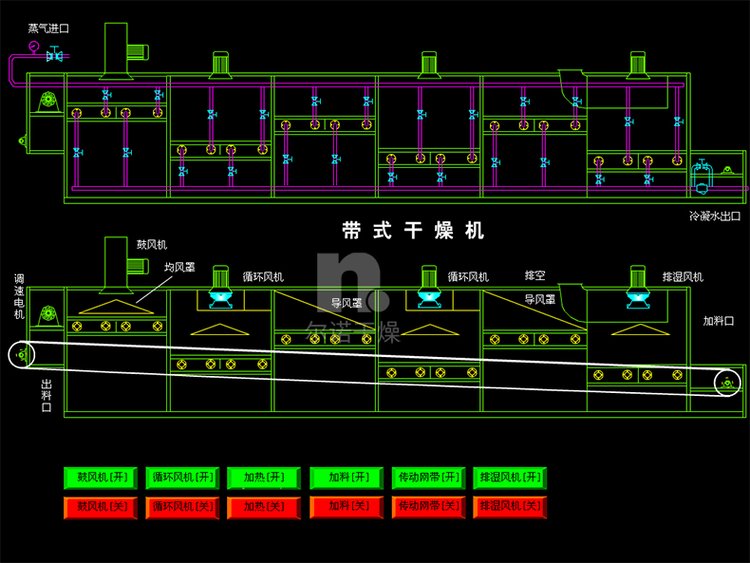Viewport: 750px width, 563px height.
Task: Switch on heating with 加热[开]
Action: (264, 477)
